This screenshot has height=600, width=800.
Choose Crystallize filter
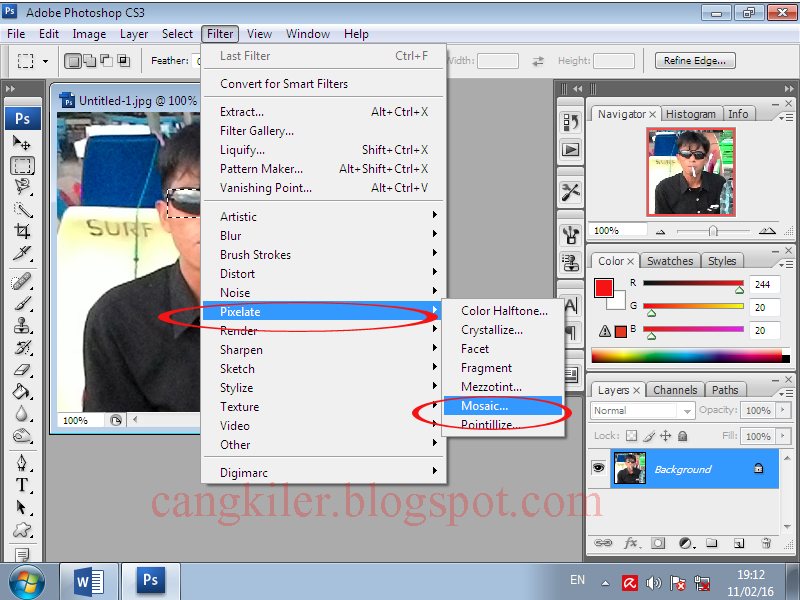[503, 330]
